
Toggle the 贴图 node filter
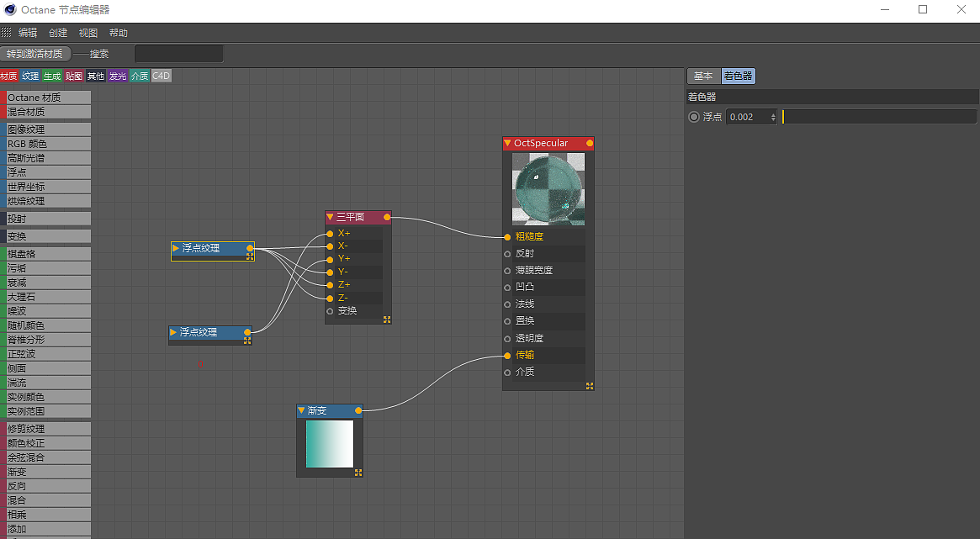click(x=74, y=77)
